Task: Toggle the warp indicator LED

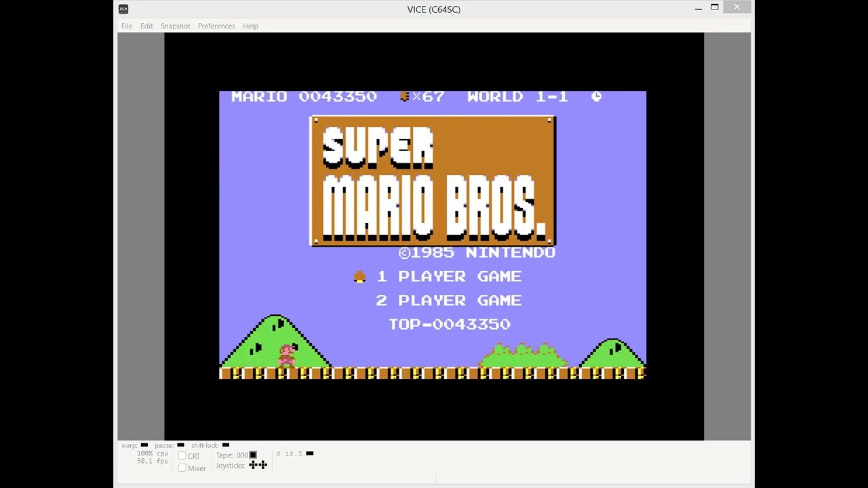Action: 144,445
